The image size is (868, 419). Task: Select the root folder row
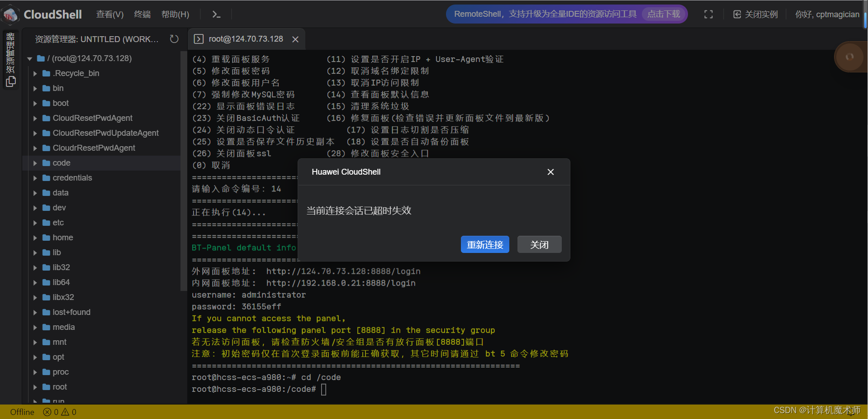[x=101, y=387]
